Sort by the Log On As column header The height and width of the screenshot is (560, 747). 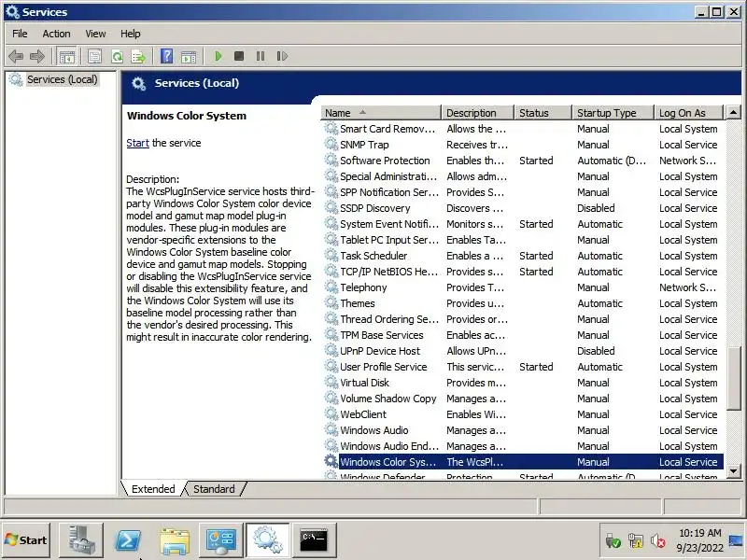point(689,113)
